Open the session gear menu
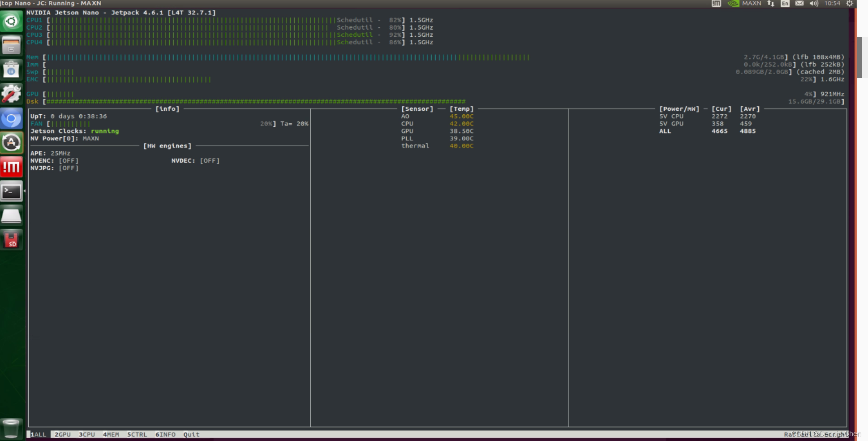 point(850,3)
